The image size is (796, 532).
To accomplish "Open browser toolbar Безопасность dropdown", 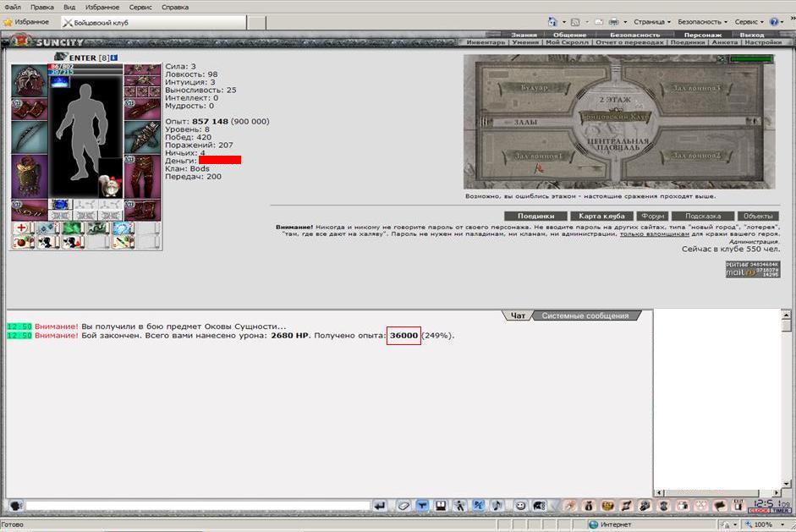I will click(x=702, y=22).
